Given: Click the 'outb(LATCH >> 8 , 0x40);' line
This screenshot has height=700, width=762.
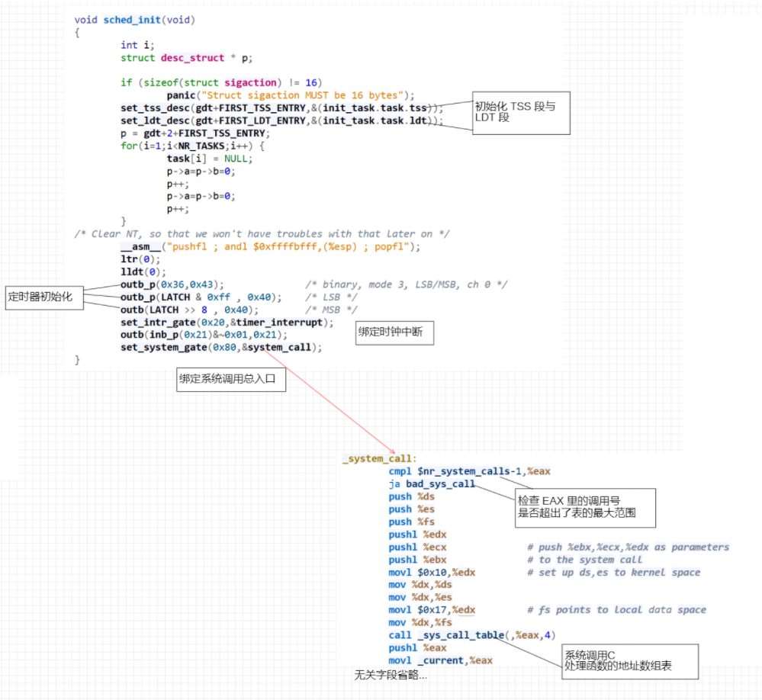Looking at the screenshot, I should 189,310.
